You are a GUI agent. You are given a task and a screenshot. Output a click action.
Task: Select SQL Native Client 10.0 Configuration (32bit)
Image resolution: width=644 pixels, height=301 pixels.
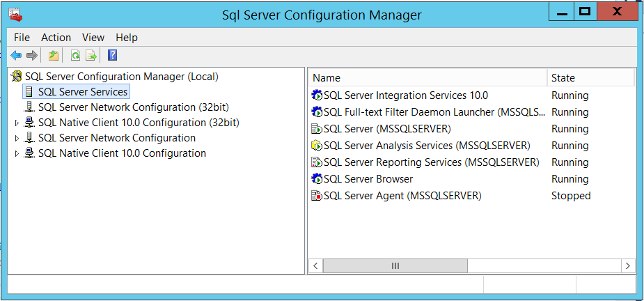139,123
